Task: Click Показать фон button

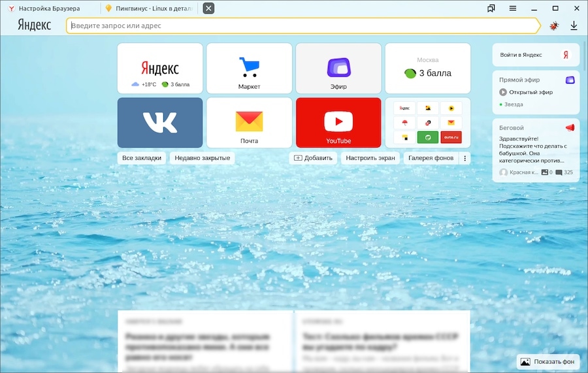Action: pos(548,362)
